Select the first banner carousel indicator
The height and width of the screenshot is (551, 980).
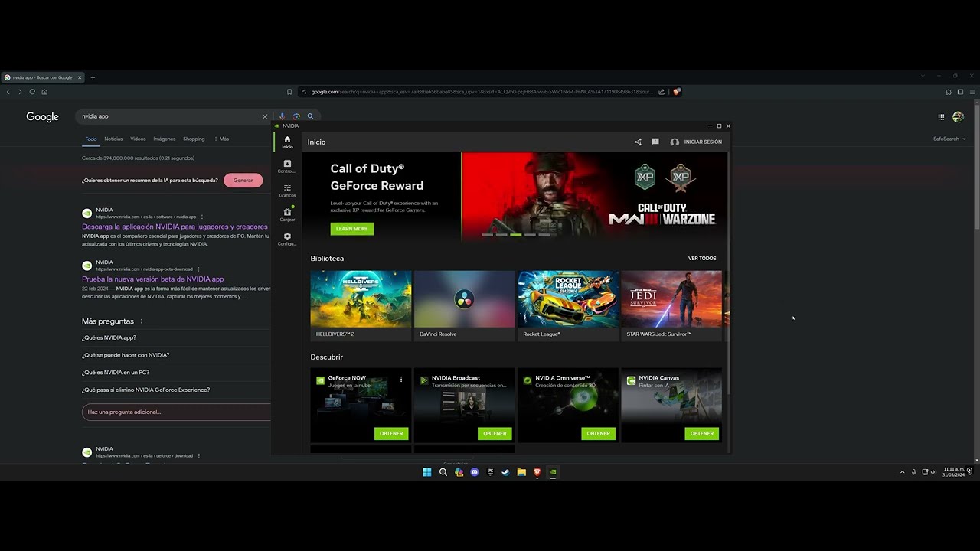[x=487, y=235]
